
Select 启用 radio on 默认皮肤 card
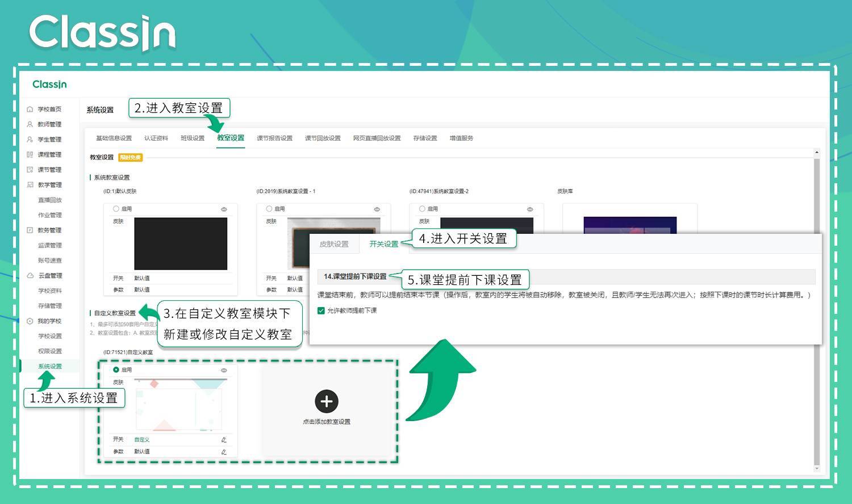pos(116,209)
